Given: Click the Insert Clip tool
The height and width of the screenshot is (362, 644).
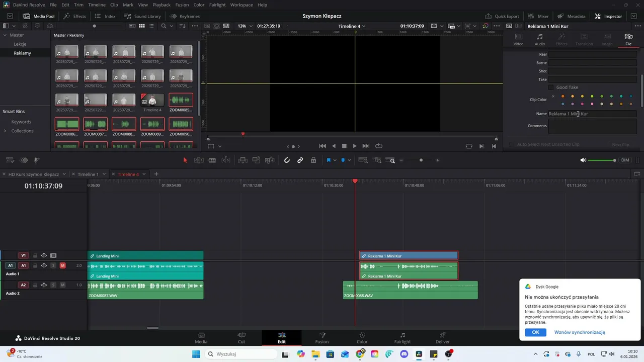Looking at the screenshot, I should pos(243,160).
